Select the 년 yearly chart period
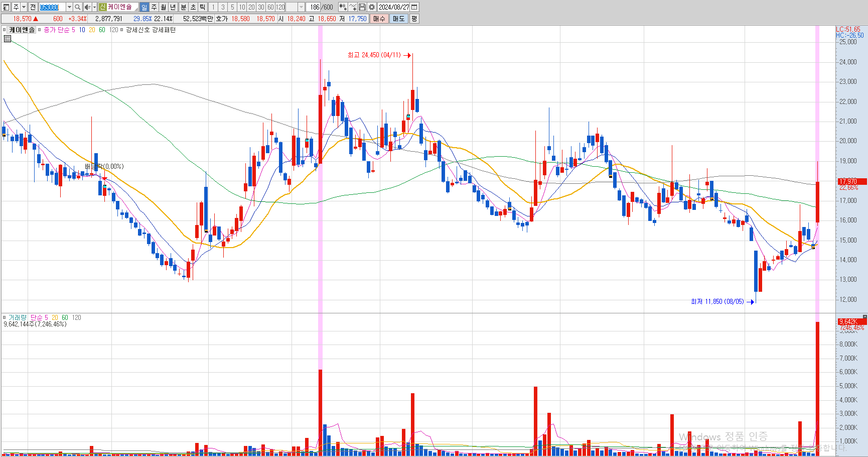The image size is (868, 457). click(173, 7)
